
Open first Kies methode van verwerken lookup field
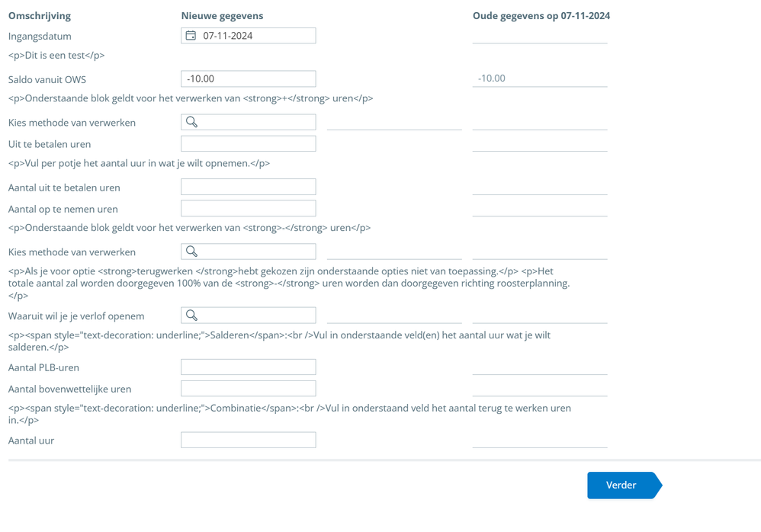249,122
